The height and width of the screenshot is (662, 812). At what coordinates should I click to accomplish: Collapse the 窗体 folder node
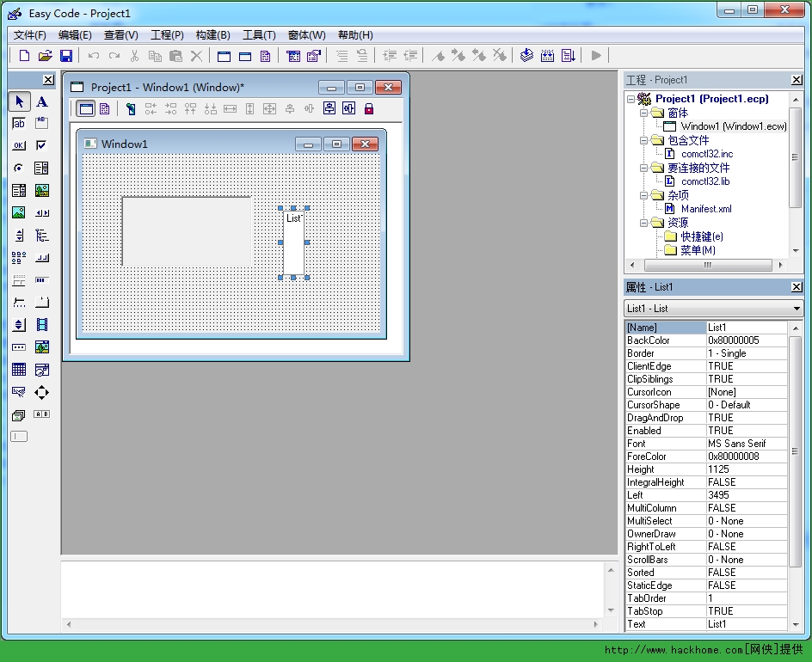(x=643, y=113)
